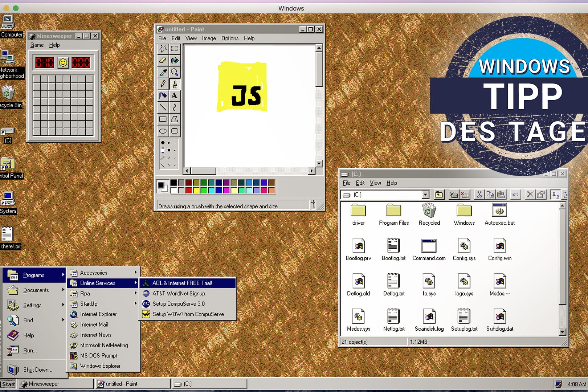Click the Start button

coord(8,384)
